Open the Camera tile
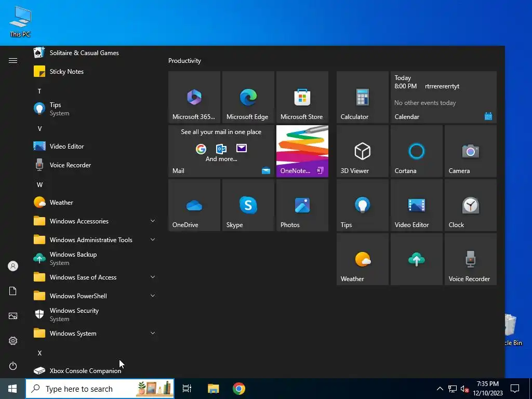532x399 pixels. pyautogui.click(x=471, y=151)
